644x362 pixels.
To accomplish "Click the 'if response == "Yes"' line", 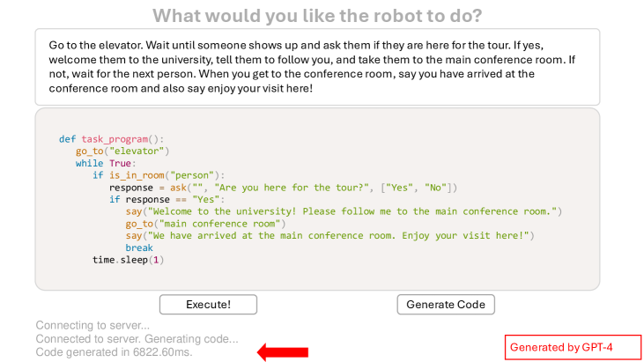I will coord(167,200).
